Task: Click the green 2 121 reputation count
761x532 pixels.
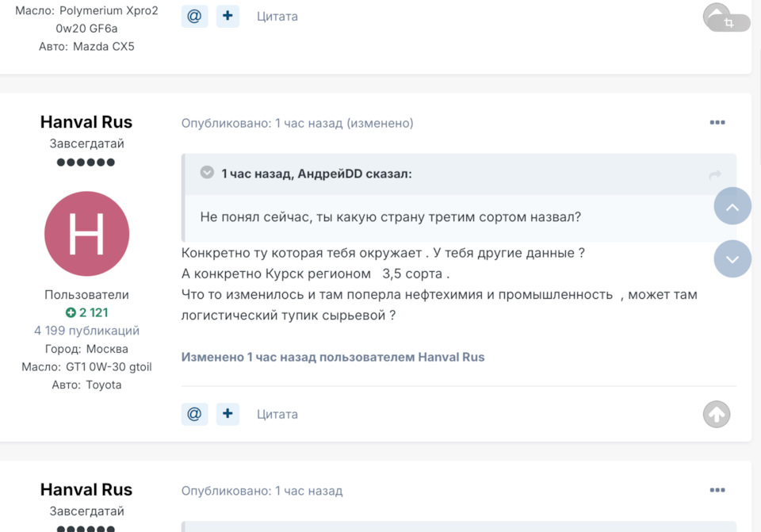Action: tap(87, 312)
